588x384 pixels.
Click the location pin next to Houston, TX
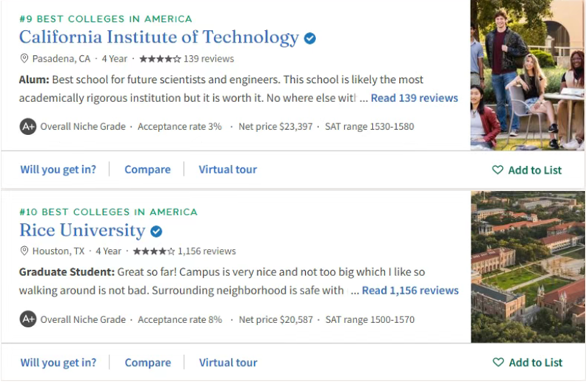click(x=24, y=251)
